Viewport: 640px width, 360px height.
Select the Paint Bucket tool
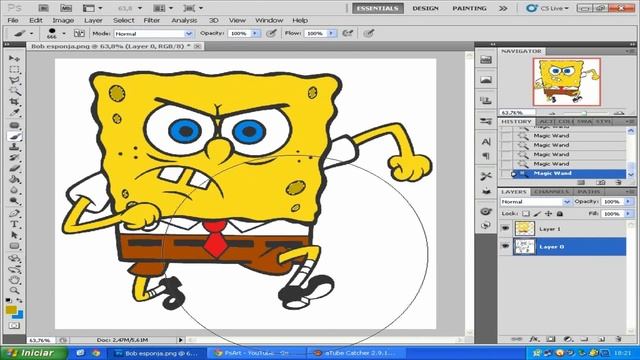point(14,179)
